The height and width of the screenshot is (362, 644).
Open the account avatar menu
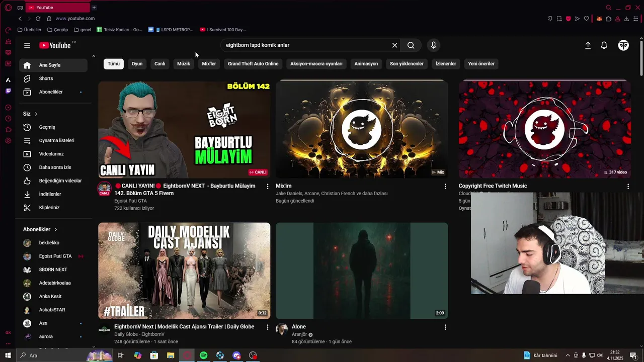coord(623,45)
